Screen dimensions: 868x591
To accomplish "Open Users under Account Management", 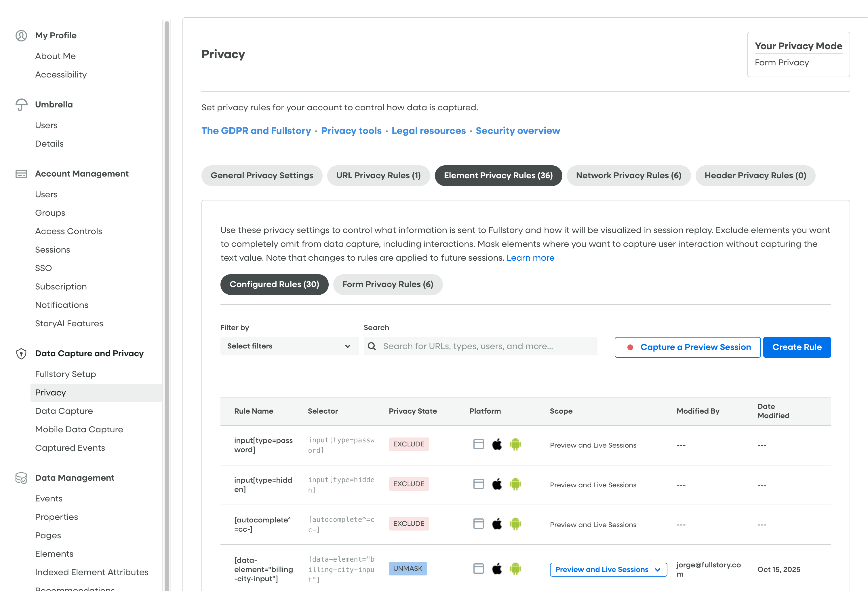I will coord(46,194).
